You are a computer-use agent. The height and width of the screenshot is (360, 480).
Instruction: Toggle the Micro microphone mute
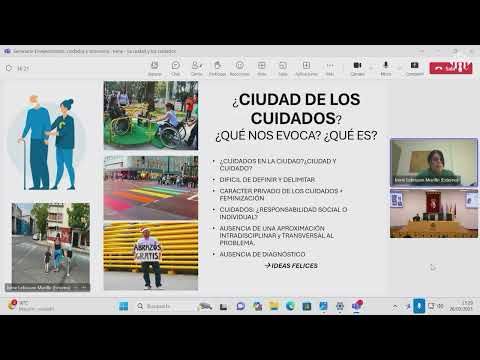click(x=386, y=68)
